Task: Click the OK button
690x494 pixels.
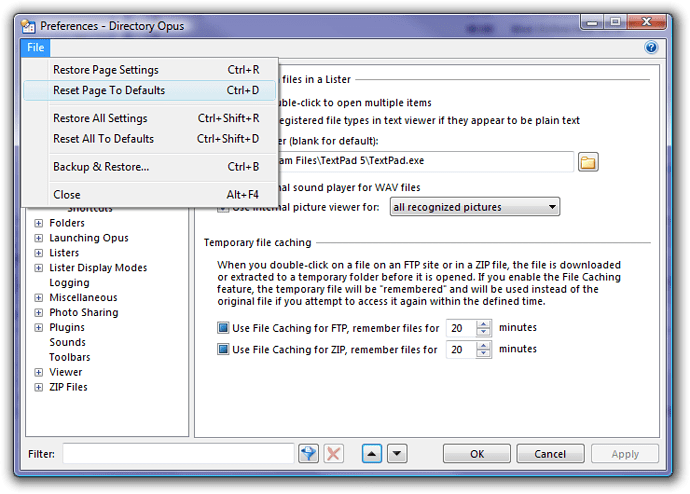Action: [477, 454]
